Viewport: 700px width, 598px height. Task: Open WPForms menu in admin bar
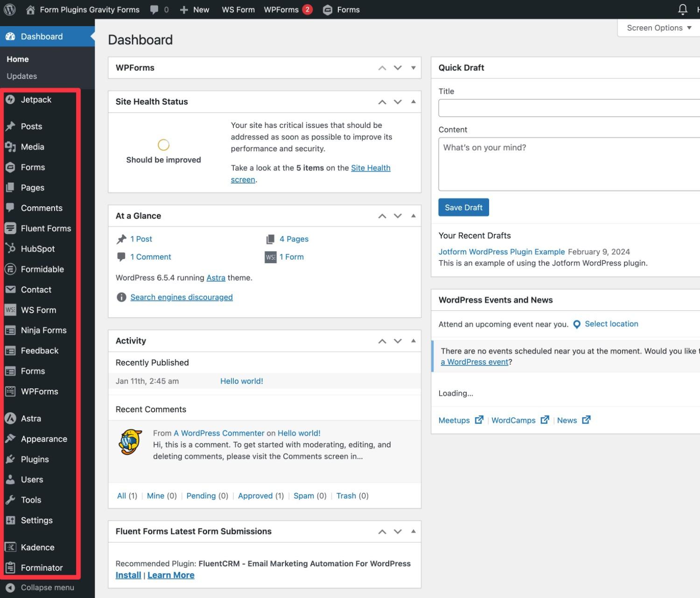pyautogui.click(x=288, y=9)
